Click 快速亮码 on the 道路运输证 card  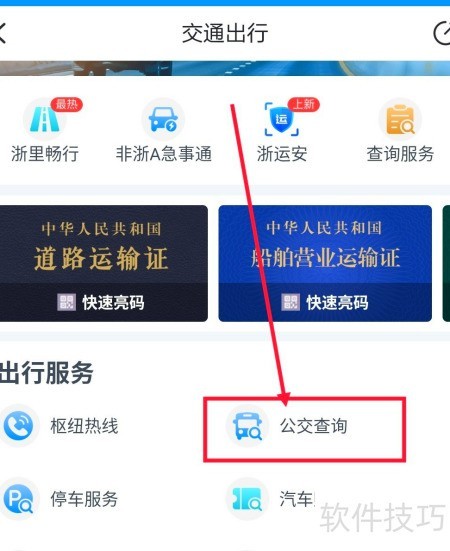coord(101,302)
